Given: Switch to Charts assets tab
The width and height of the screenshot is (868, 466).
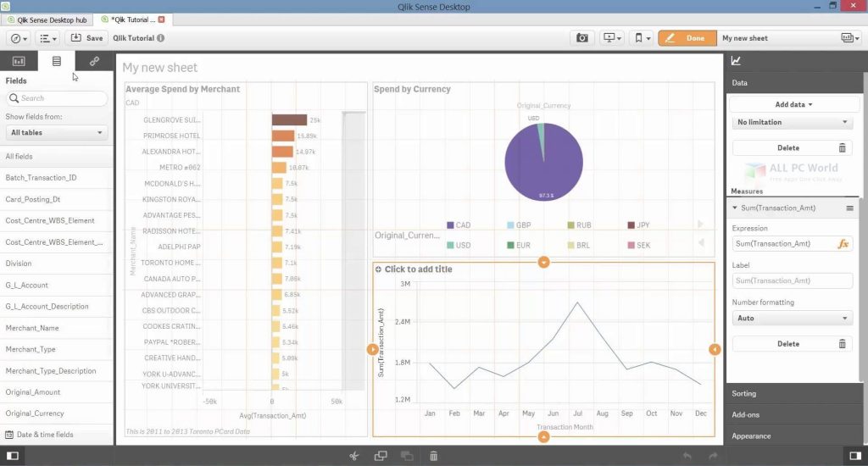Looking at the screenshot, I should tap(19, 61).
